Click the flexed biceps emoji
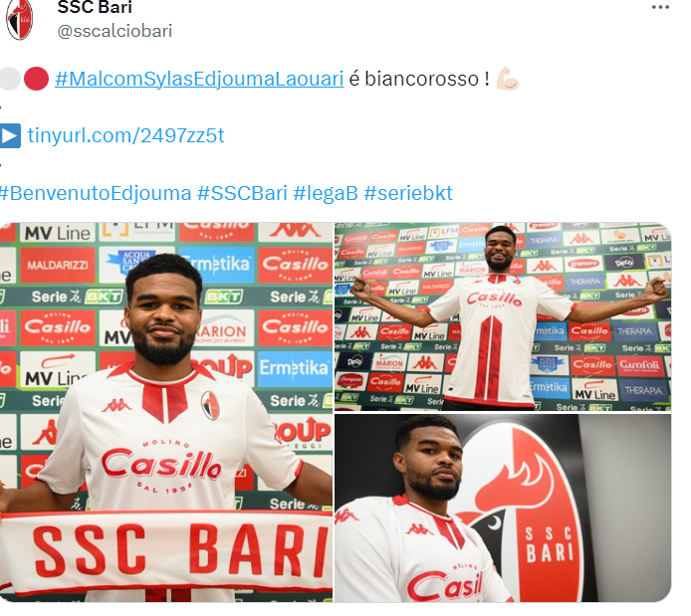691x616 pixels. (x=507, y=80)
